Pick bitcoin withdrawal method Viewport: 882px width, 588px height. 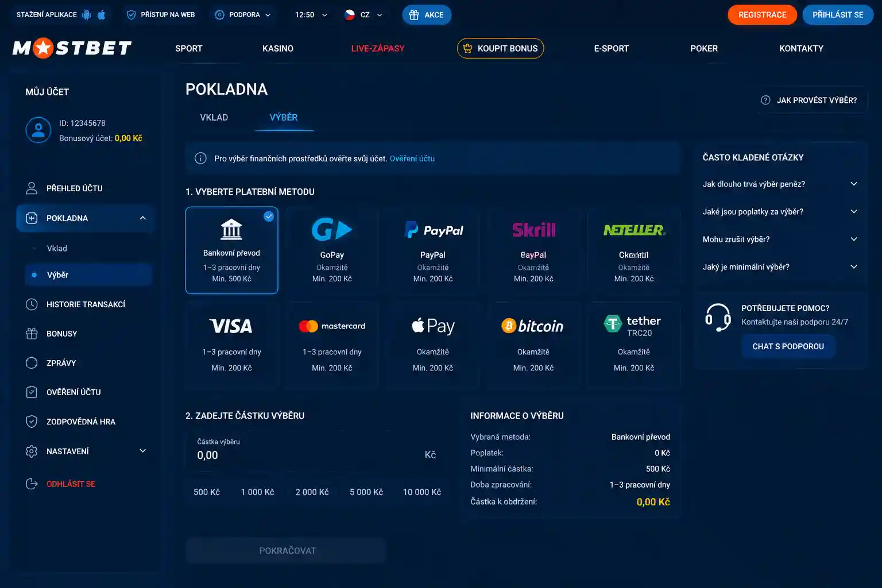click(x=533, y=346)
